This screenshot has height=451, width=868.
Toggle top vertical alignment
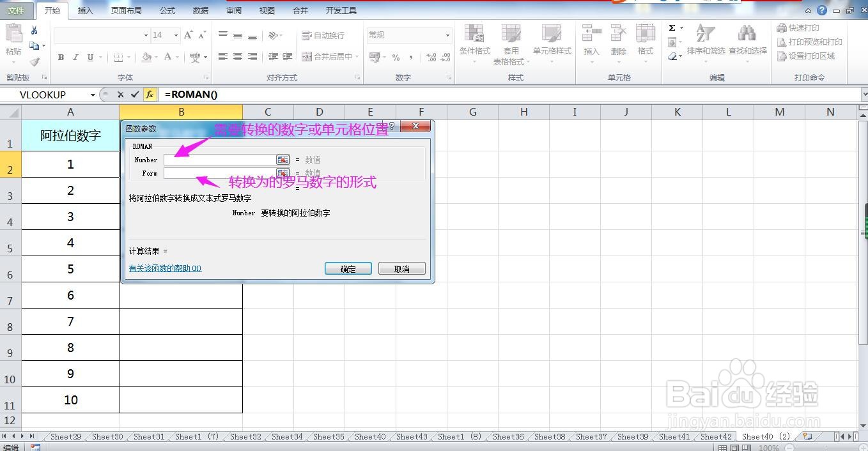223,35
